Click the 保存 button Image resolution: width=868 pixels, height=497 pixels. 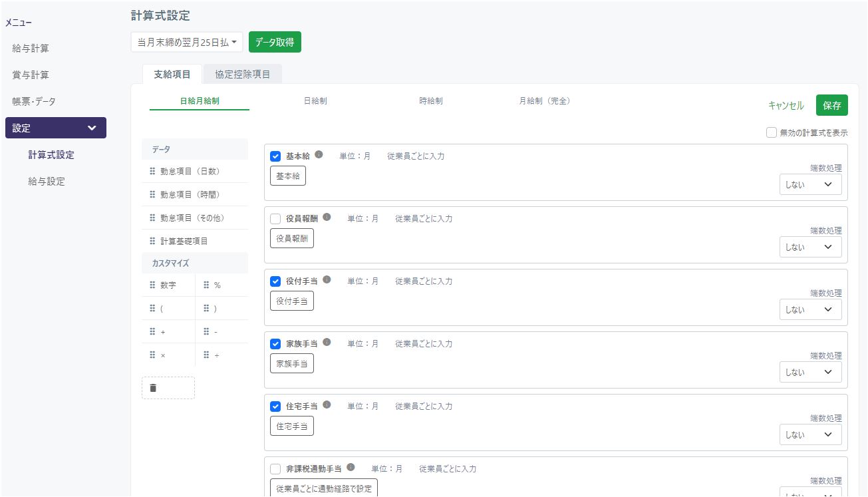(831, 104)
